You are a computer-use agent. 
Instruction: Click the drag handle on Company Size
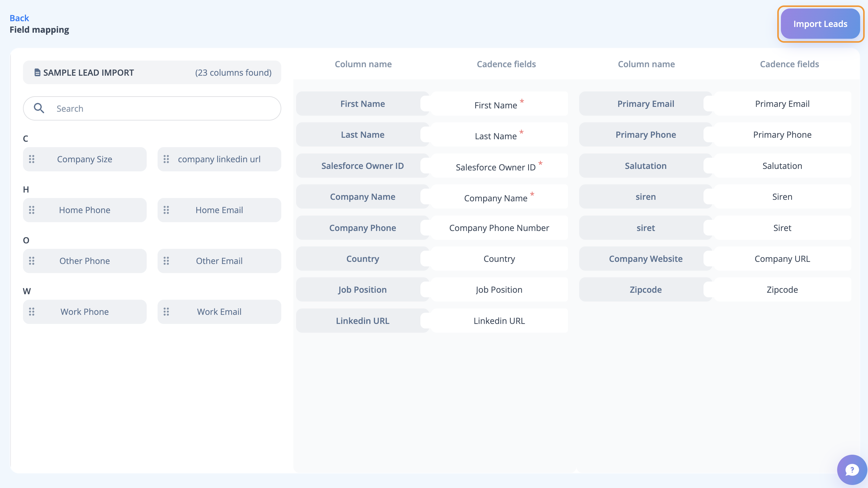pyautogui.click(x=32, y=159)
